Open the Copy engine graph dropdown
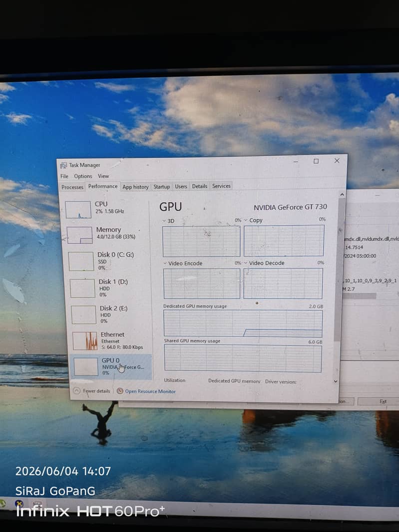Viewport: 399px width, 532px height. 246,220
